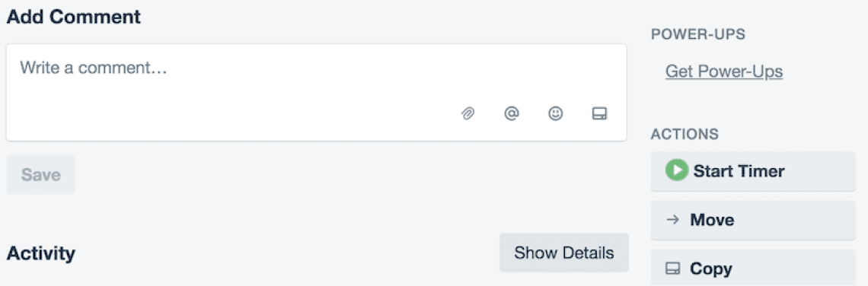This screenshot has height=286, width=868.
Task: Click the 'Write a comment…' placeholder text
Action: 94,68
